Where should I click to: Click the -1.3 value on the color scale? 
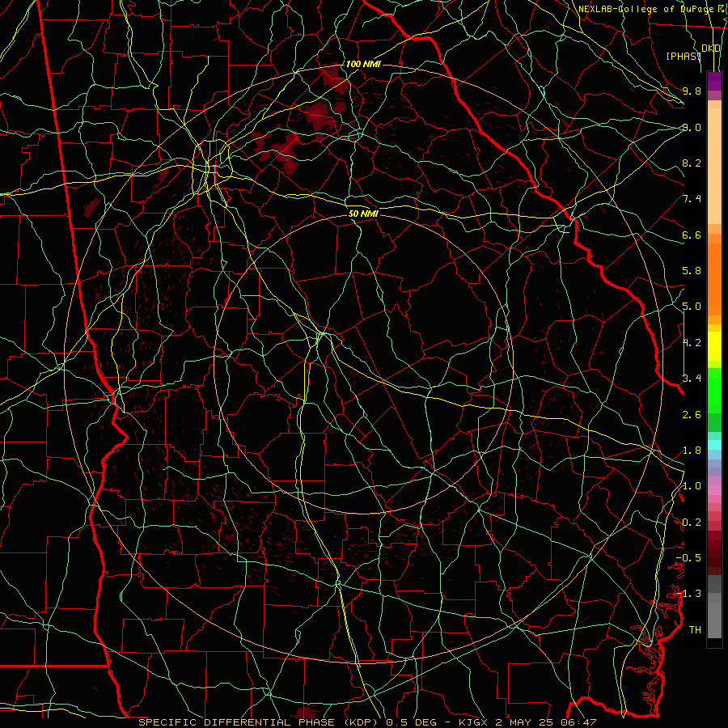688,594
